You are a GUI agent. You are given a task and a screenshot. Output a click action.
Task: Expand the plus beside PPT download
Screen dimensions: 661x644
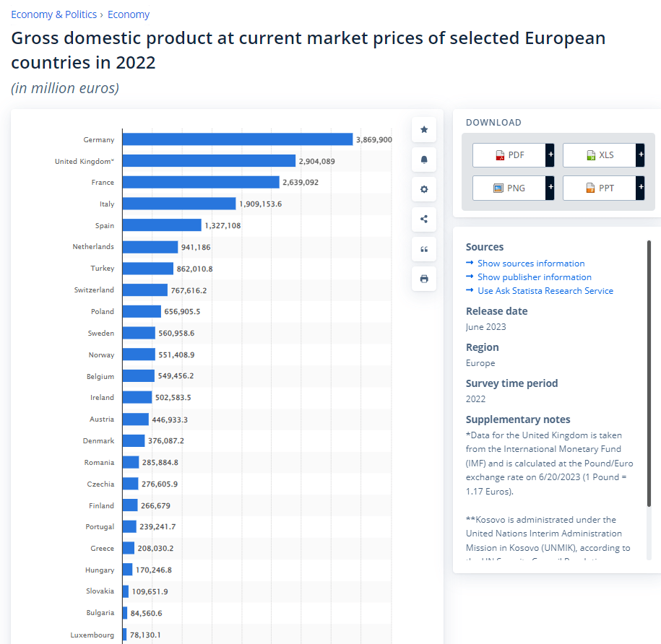click(640, 188)
